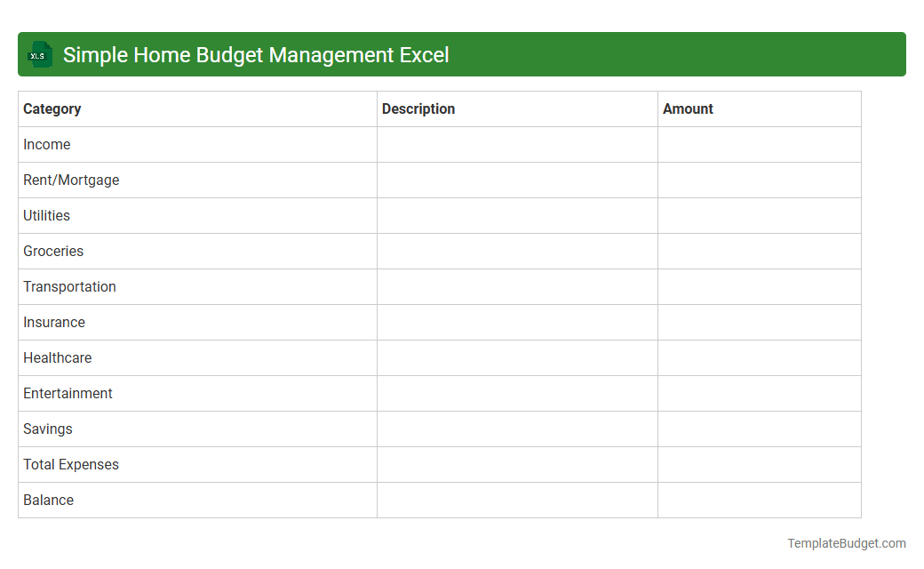Click the Entertainment row label

68,393
